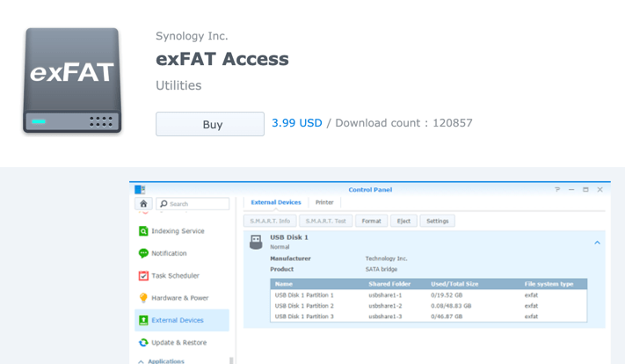Viewport: 625px width, 364px height.
Task: Click the Eject button
Action: 403,221
